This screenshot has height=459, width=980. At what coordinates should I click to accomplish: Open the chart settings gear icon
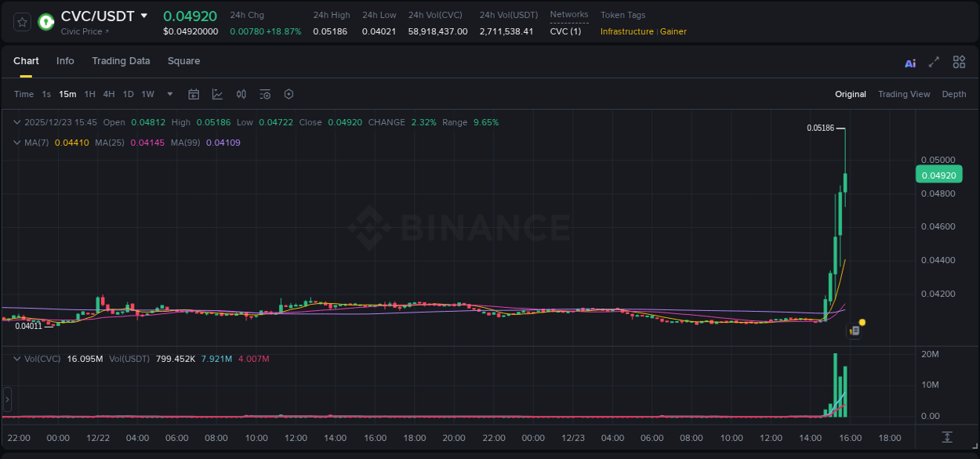coord(289,94)
